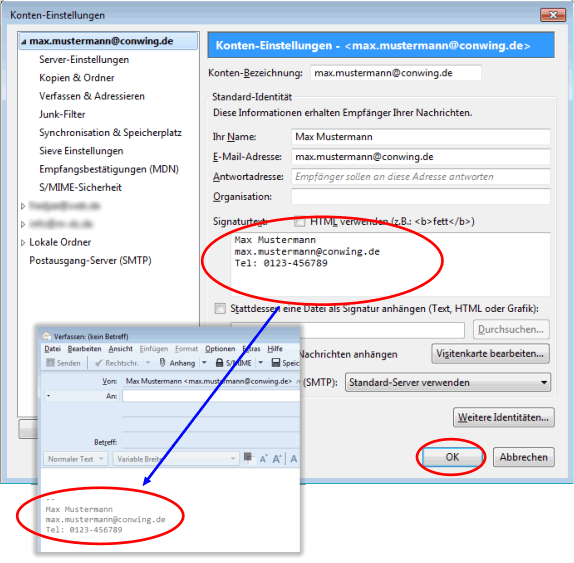
Task: Click the E-Mail-Adresse input field
Action: click(x=421, y=157)
